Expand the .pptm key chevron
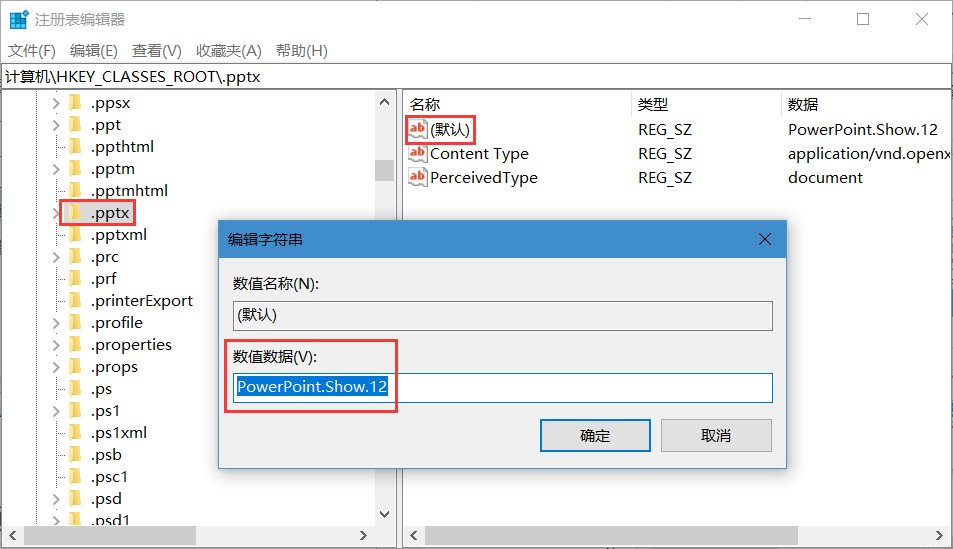Screen dimensions: 953x549 click(56, 169)
